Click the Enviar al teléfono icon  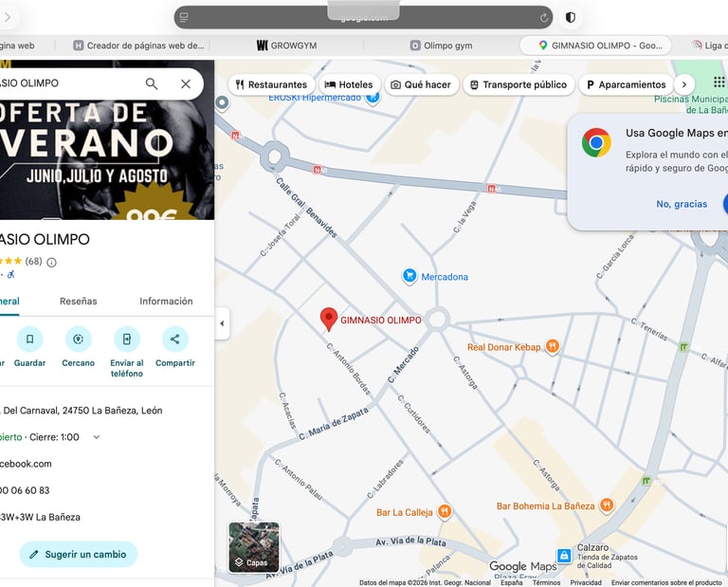pyautogui.click(x=127, y=339)
